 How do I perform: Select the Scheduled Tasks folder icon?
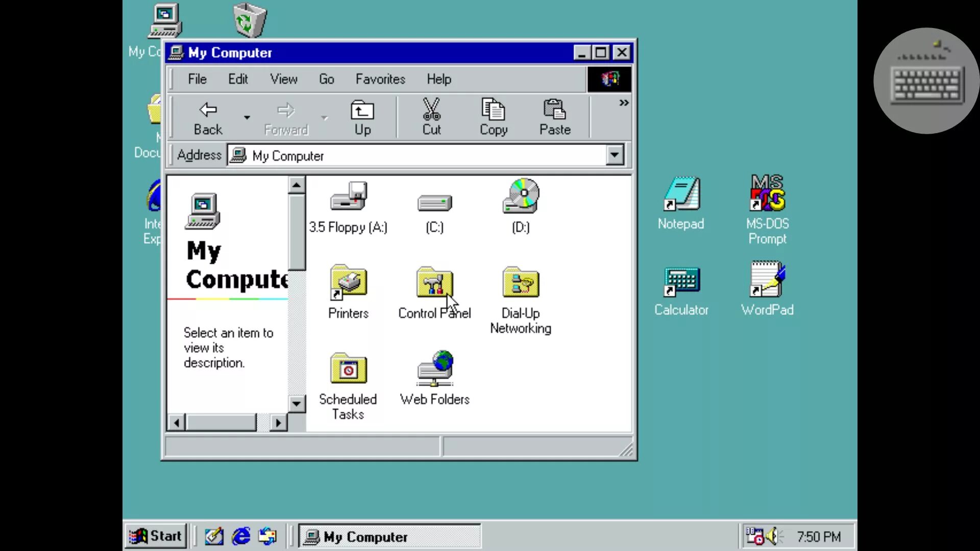click(349, 368)
